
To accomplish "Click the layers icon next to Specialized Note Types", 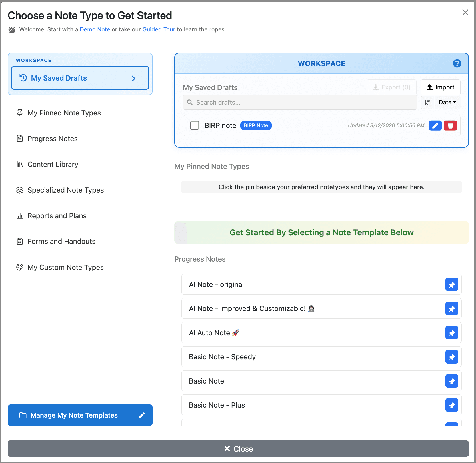I will pos(20,190).
